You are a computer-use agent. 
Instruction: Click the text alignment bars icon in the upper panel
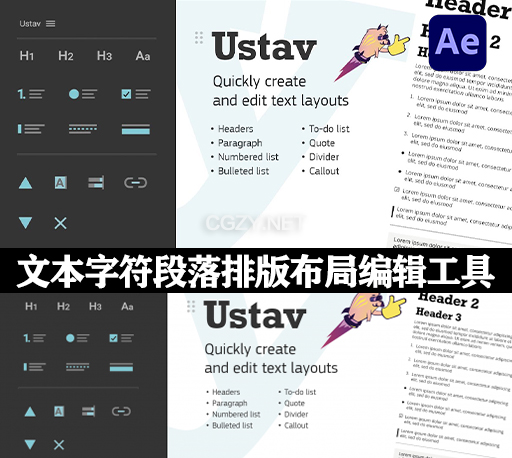(96, 183)
